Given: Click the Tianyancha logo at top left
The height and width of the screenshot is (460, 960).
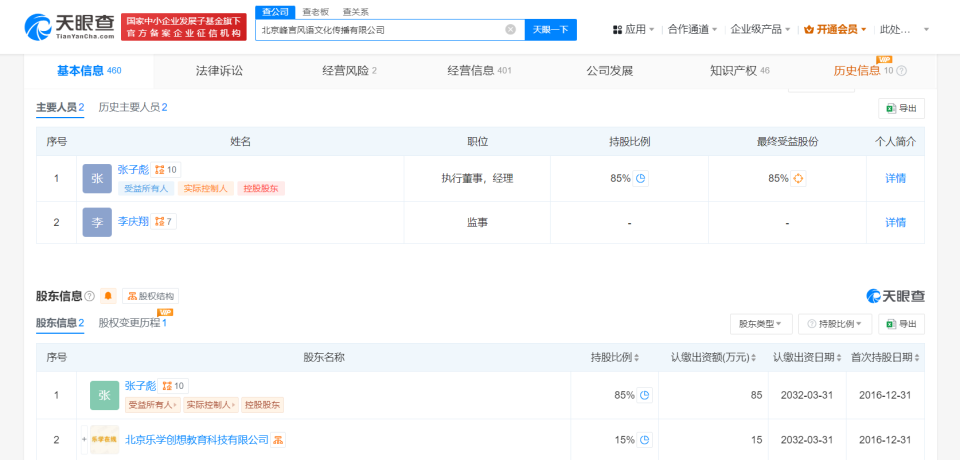Looking at the screenshot, I should pyautogui.click(x=66, y=27).
